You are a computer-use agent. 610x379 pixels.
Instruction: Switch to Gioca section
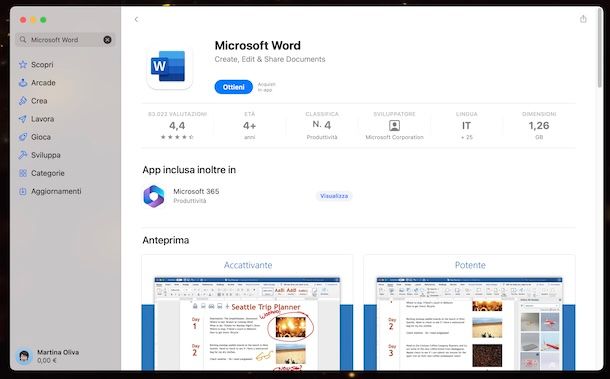(x=41, y=137)
